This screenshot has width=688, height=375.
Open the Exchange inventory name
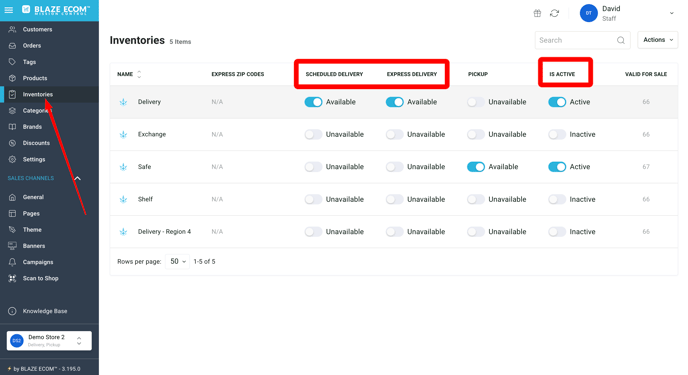pos(152,135)
